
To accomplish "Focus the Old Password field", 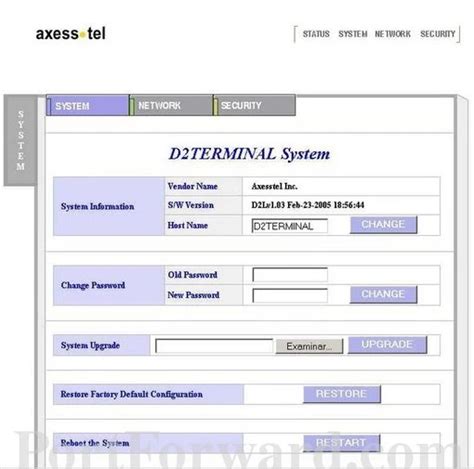I will click(290, 275).
